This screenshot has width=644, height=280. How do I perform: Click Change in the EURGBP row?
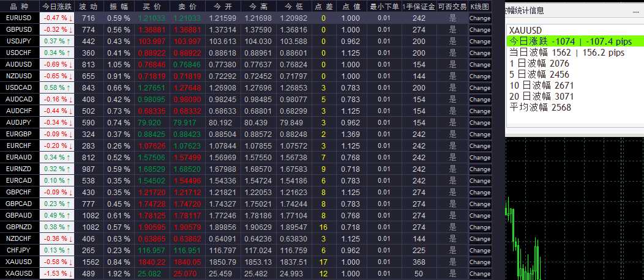point(480,134)
